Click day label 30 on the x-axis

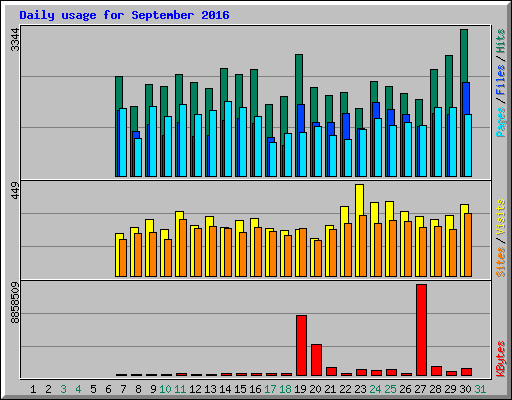(x=465, y=389)
